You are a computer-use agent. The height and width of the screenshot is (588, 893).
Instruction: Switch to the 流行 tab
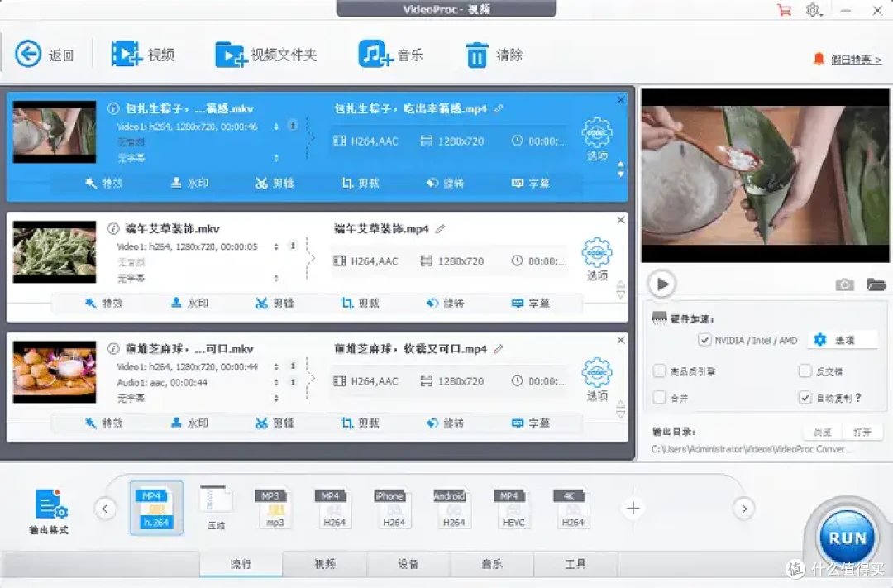click(241, 564)
